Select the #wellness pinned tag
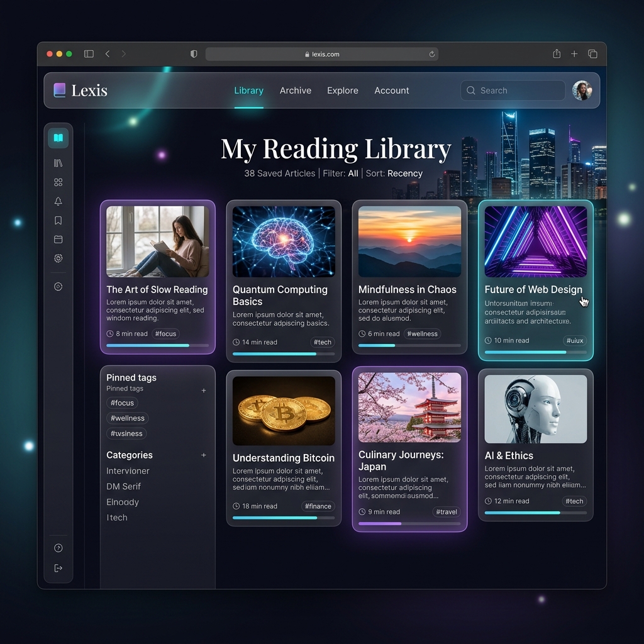The height and width of the screenshot is (644, 644). click(x=128, y=418)
